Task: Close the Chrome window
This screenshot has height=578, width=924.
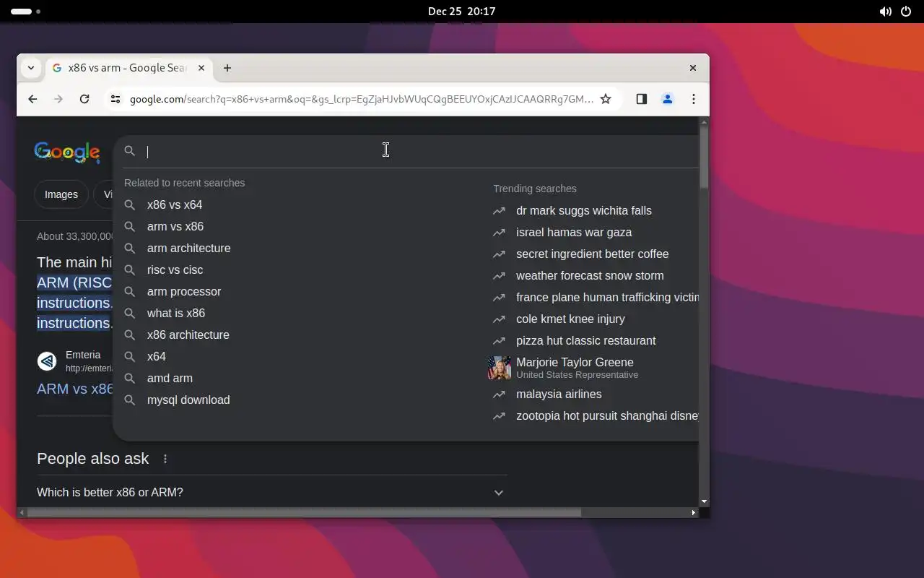Action: (x=693, y=68)
